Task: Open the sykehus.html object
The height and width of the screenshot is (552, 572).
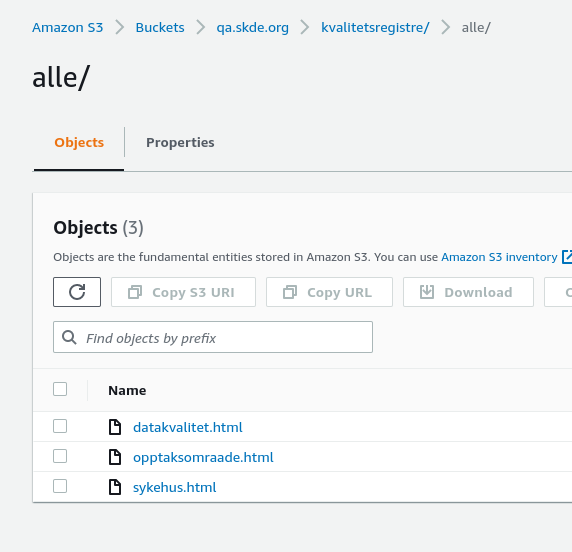Action: click(174, 487)
